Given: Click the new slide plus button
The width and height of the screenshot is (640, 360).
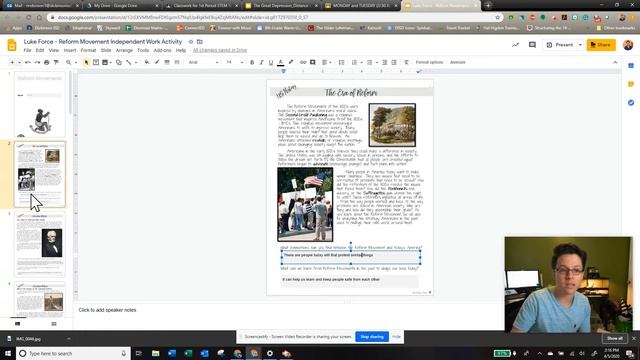Looking at the screenshot, I should pos(12,62).
